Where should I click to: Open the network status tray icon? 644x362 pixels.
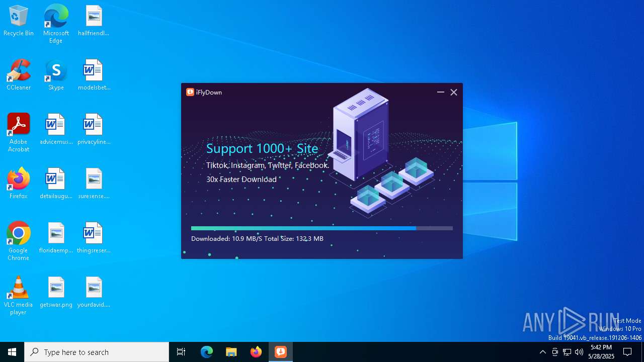point(567,352)
